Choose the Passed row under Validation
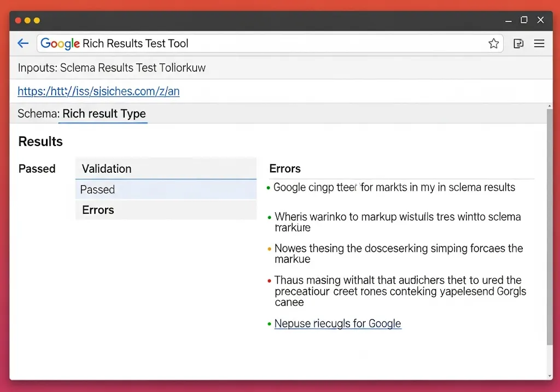This screenshot has width=560, height=392. [166, 189]
